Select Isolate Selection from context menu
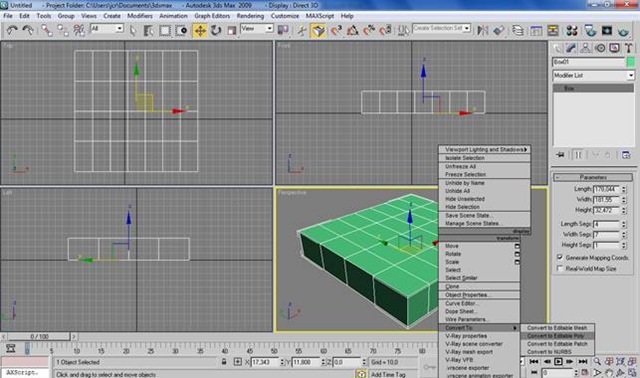The image size is (640, 378). [484, 158]
